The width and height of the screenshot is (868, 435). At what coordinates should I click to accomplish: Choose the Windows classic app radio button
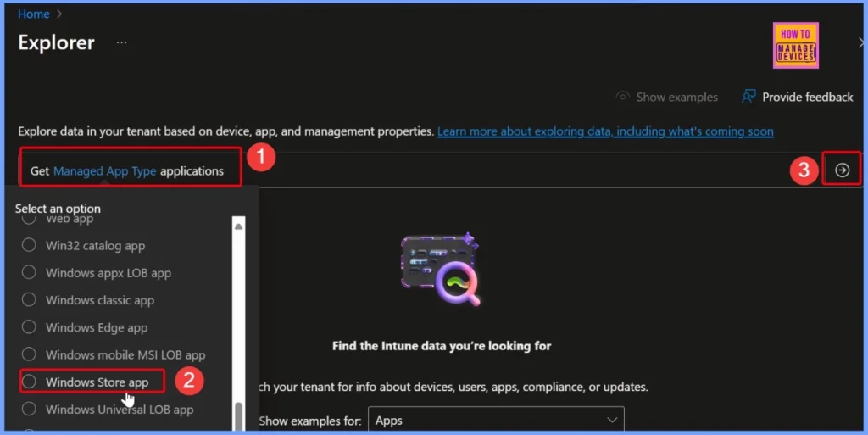(x=29, y=299)
